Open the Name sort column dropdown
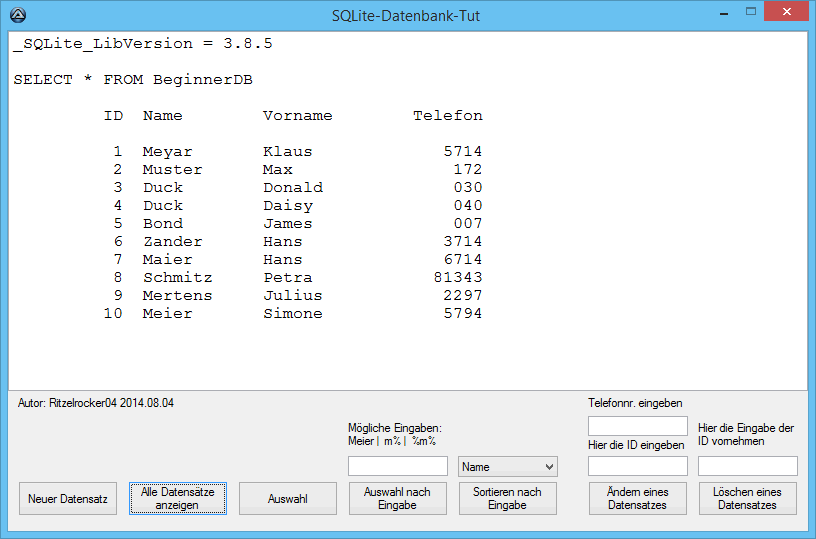This screenshot has width=816, height=539. (x=507, y=467)
